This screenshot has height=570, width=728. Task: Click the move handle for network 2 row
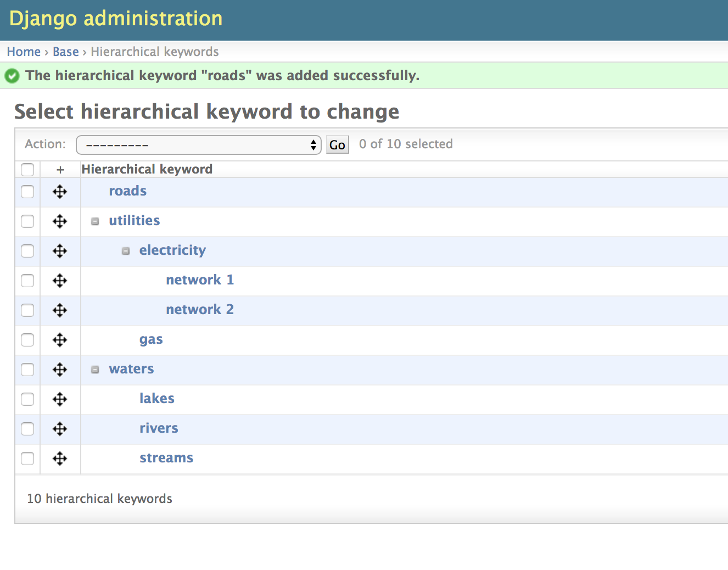pyautogui.click(x=60, y=310)
